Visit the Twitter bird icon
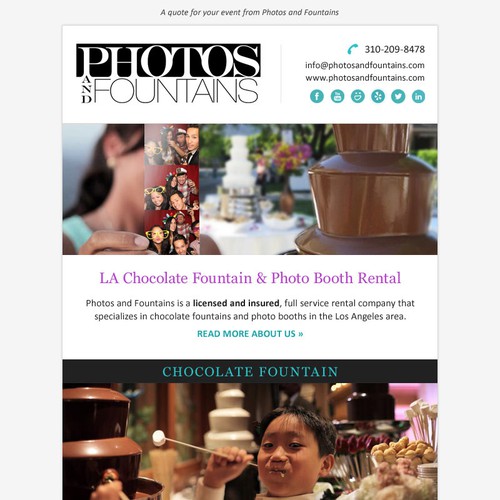 click(x=398, y=96)
